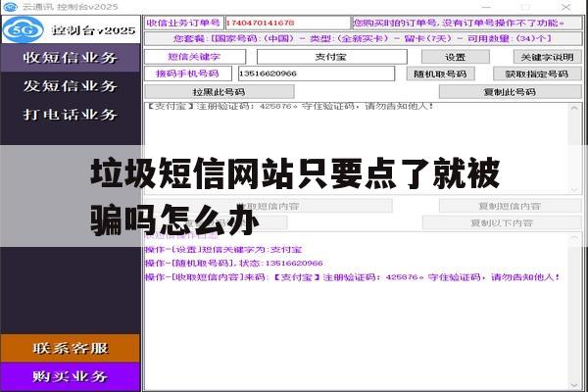Screen dimensions: 588x392
Task: Click 复制以下内容 button
Action: (x=502, y=222)
